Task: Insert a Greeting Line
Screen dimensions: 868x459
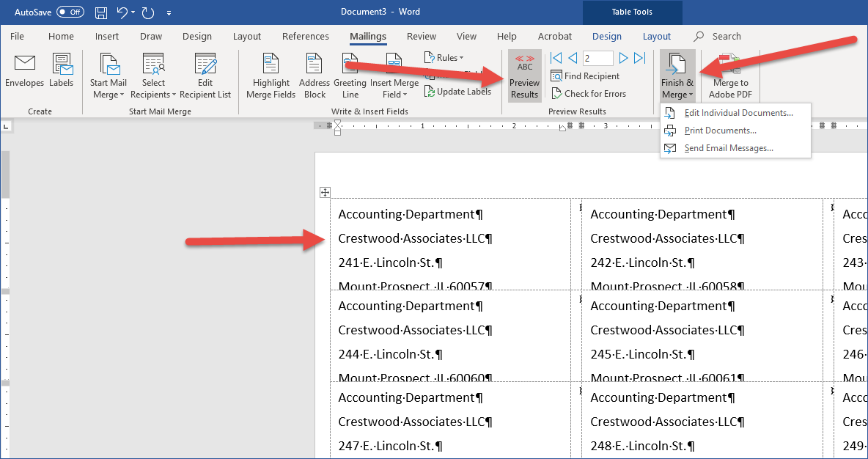Action: tap(350, 76)
